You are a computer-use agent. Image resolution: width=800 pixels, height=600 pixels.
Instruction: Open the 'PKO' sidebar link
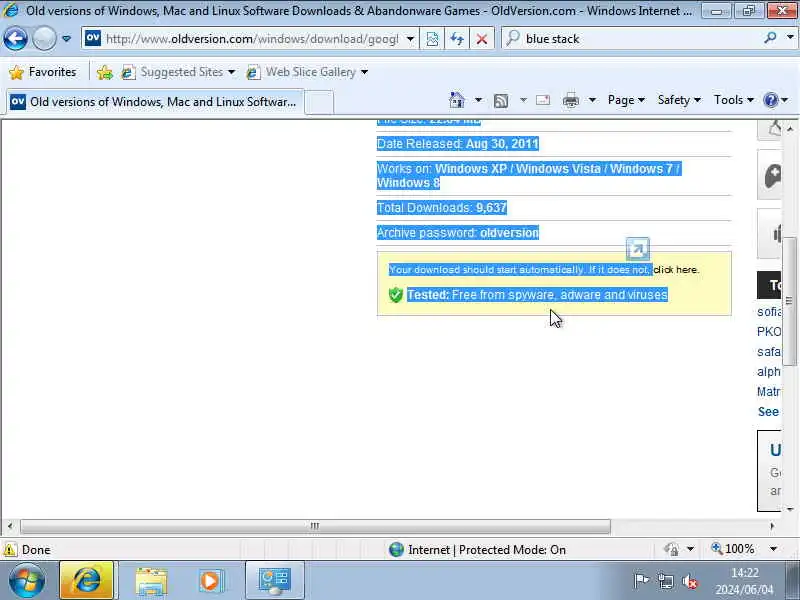[x=769, y=332]
